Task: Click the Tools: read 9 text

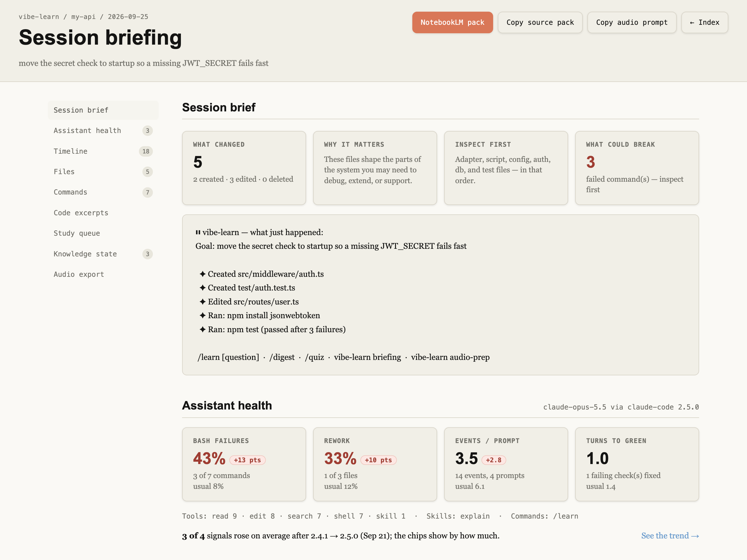Action: pyautogui.click(x=210, y=516)
